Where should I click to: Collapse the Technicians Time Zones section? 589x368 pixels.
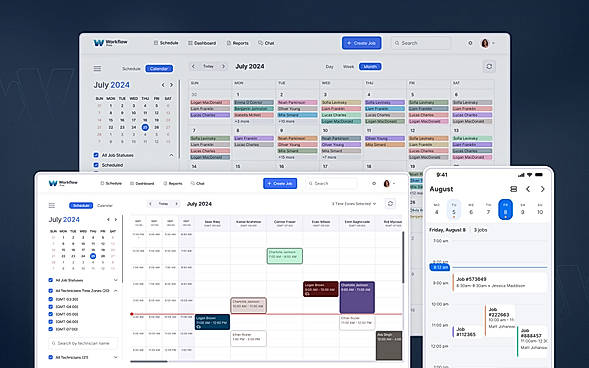(116, 291)
